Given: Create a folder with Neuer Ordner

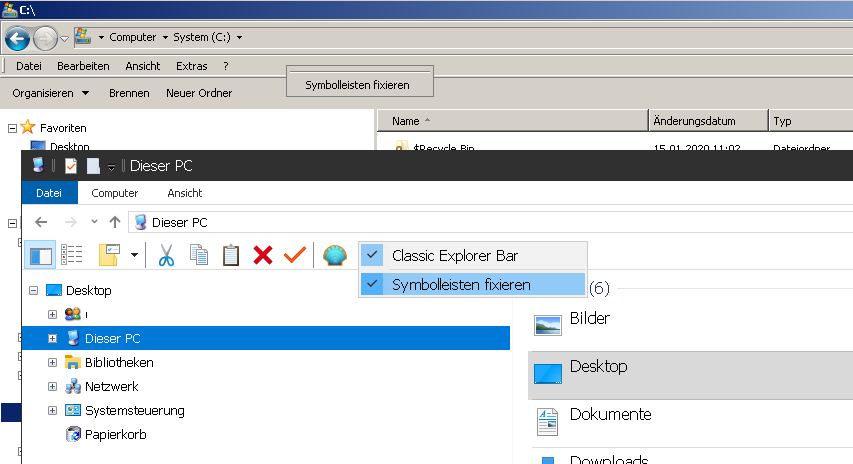Looking at the screenshot, I should coord(199,93).
